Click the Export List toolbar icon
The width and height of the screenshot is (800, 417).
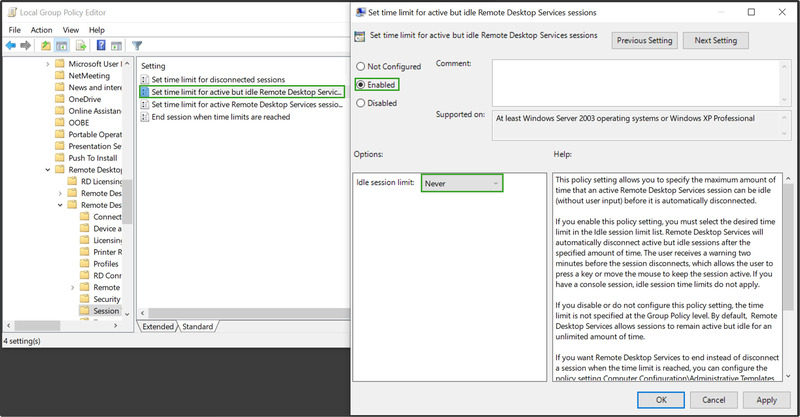[81, 46]
